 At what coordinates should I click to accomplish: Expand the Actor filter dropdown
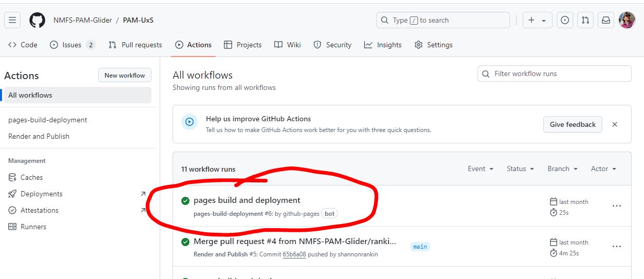[603, 169]
